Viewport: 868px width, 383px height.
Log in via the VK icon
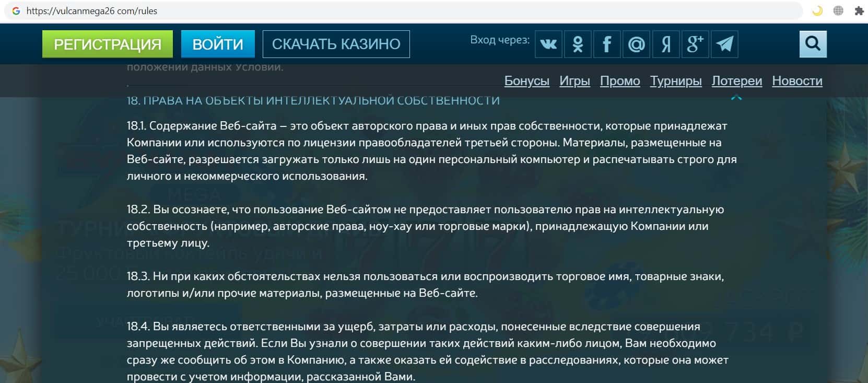pos(548,44)
